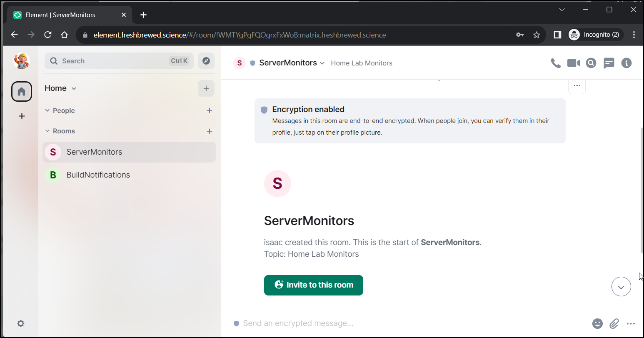Click the ServerMonitors avatar in room header

pyautogui.click(x=240, y=63)
